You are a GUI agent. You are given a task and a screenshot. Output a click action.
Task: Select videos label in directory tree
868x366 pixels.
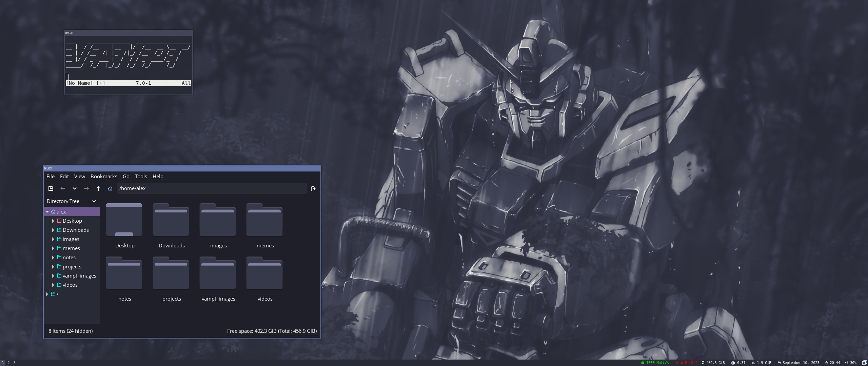click(70, 285)
